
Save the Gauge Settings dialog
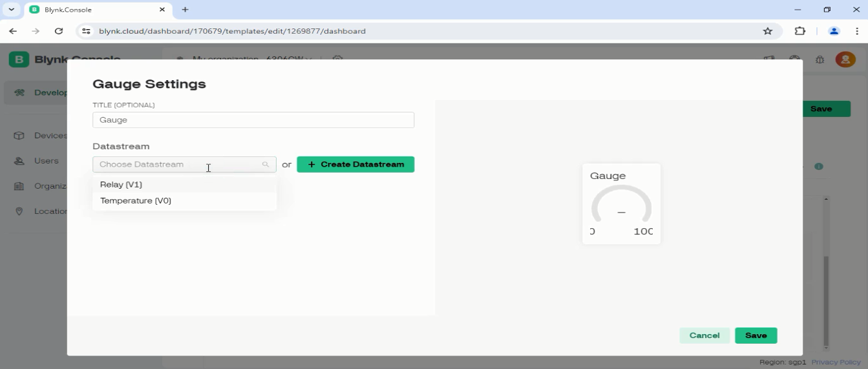coord(756,335)
